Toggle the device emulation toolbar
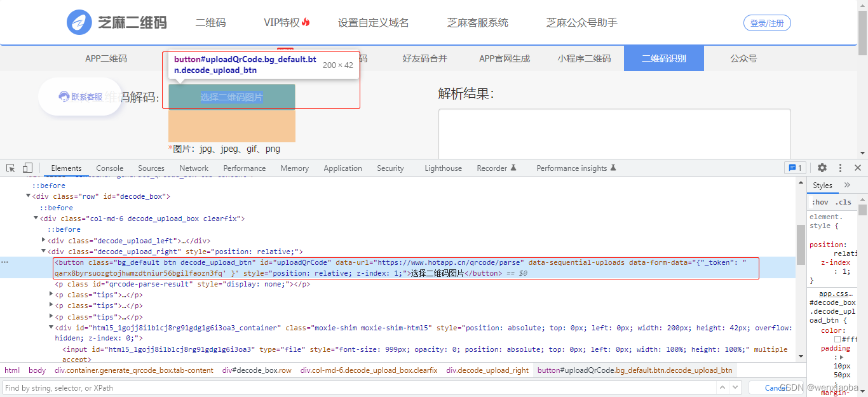Image resolution: width=868 pixels, height=397 pixels. click(x=26, y=167)
